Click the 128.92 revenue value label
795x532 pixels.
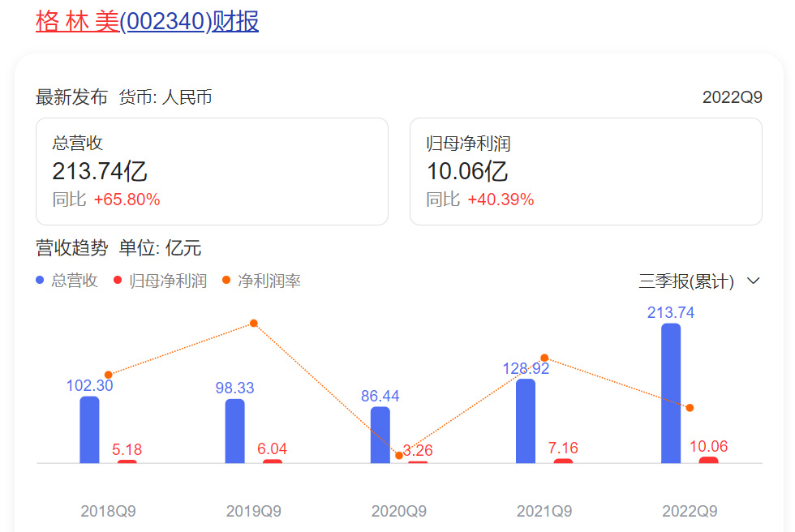(526, 368)
